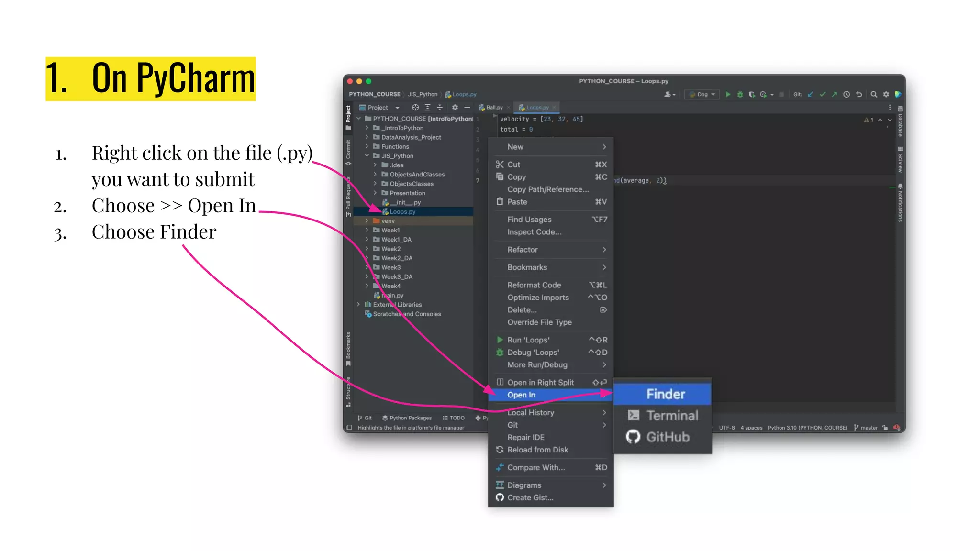Open the TODO tool window button

454,418
